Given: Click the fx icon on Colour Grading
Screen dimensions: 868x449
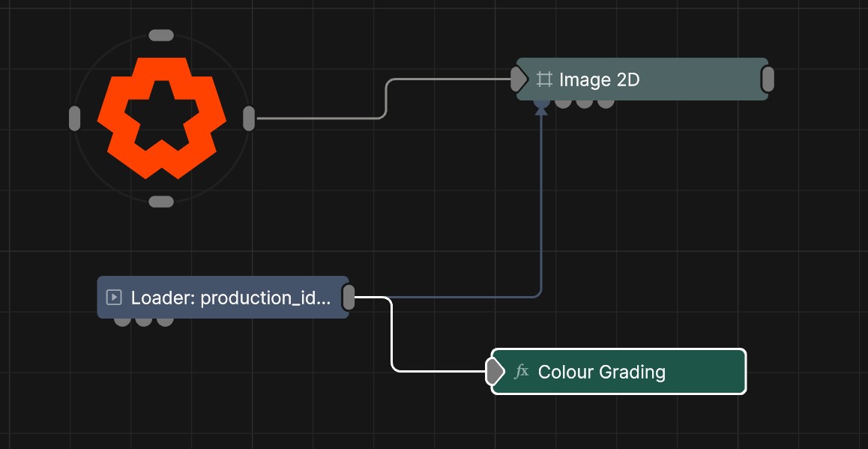Looking at the screenshot, I should coord(522,371).
